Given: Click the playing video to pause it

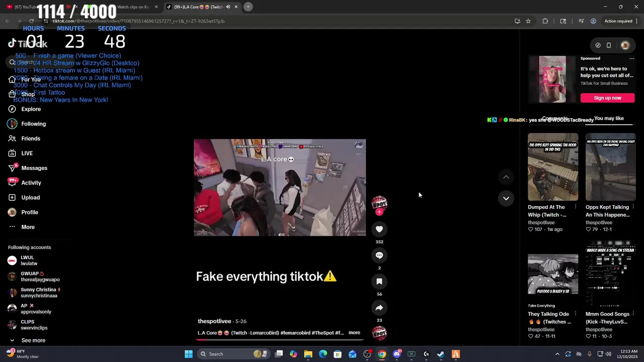Looking at the screenshot, I should tap(280, 188).
